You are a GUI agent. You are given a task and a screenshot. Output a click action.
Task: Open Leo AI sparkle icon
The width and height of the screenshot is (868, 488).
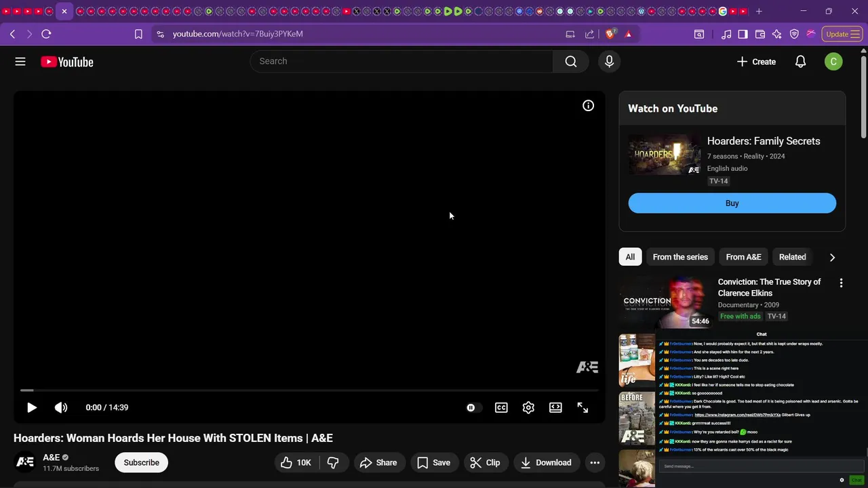point(777,34)
